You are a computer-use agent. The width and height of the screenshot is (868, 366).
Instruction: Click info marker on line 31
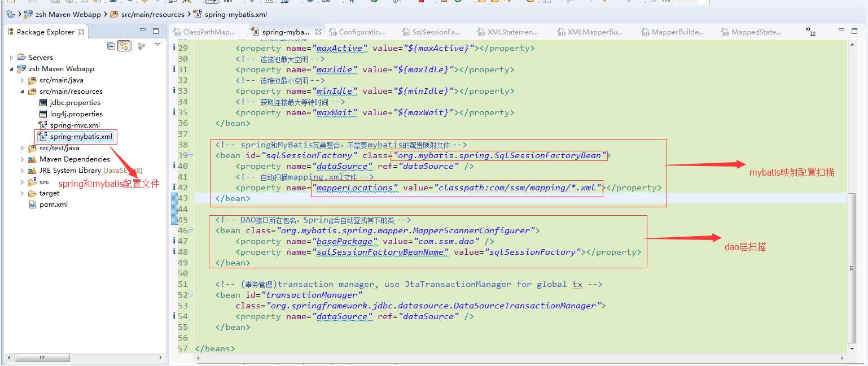pyautogui.click(x=174, y=69)
